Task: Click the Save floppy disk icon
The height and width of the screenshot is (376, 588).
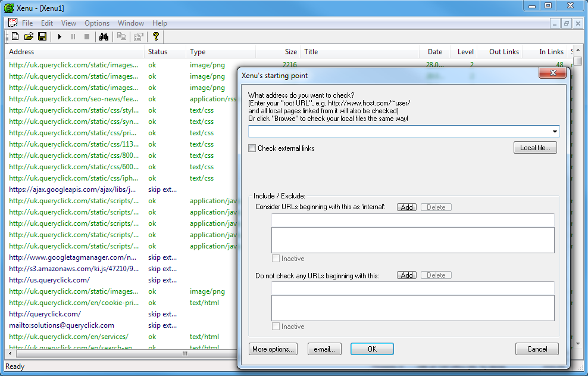Action: coord(42,36)
